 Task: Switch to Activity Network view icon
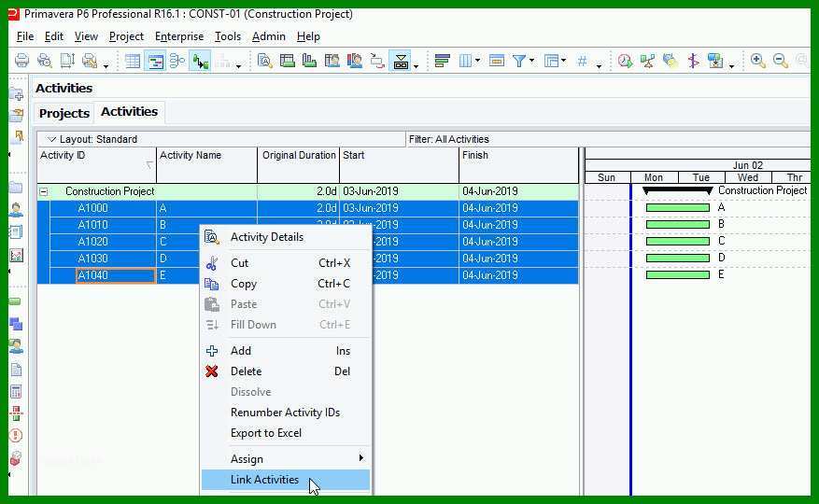[x=177, y=61]
